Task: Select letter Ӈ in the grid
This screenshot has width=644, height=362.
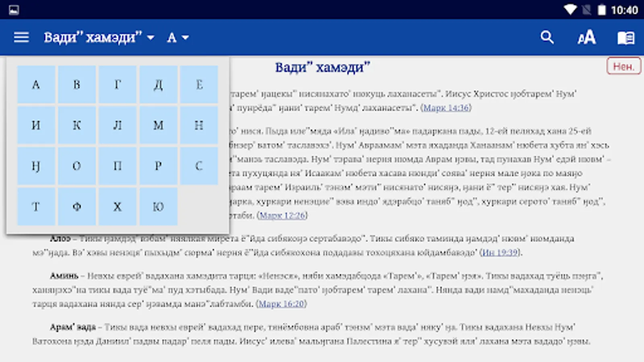Action: click(x=36, y=166)
